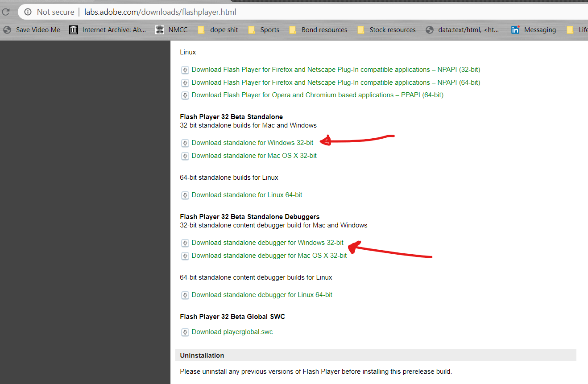This screenshot has height=384, width=588.
Task: Click Download standalone debugger for Mac OS X 32-bit
Action: 269,256
